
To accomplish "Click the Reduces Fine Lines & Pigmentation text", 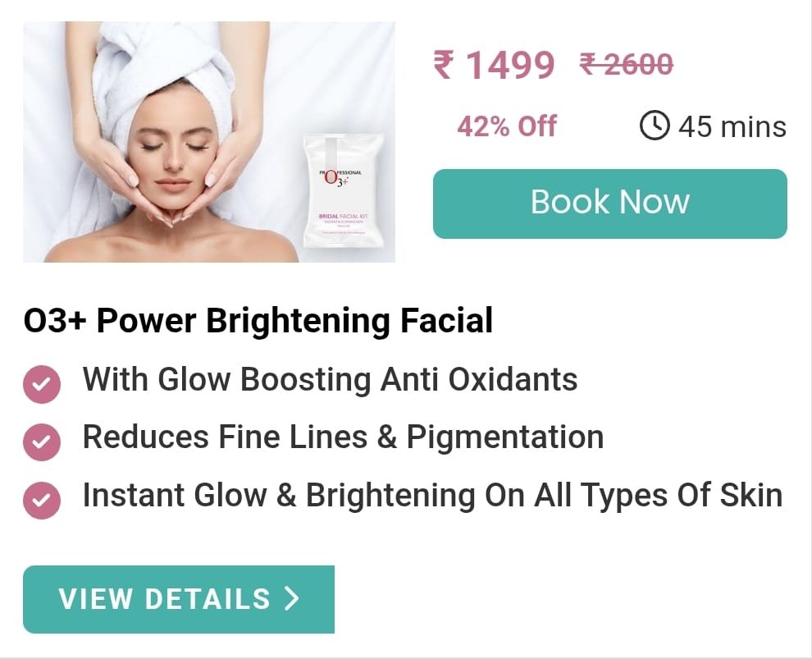I will pyautogui.click(x=344, y=437).
